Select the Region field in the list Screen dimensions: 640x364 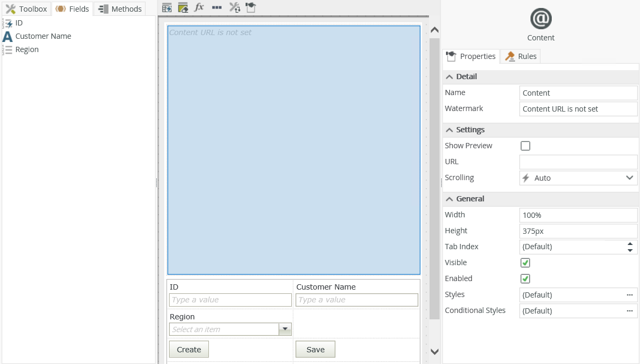pos(27,49)
